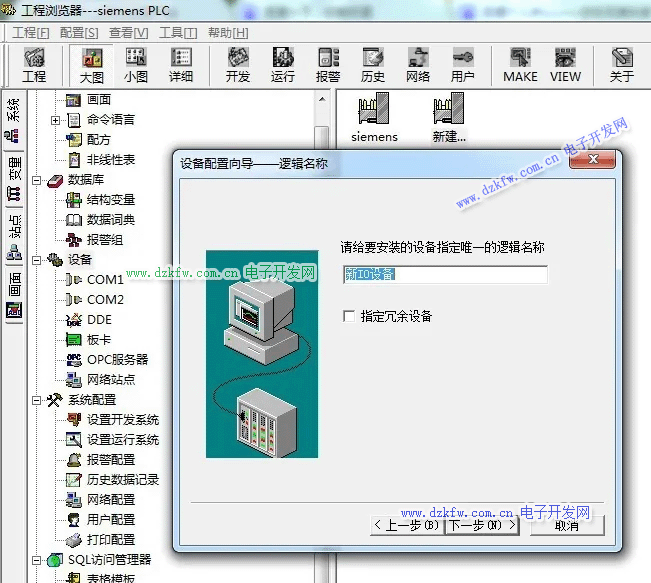Switch to the 画面 side tab
The width and height of the screenshot is (651, 583).
click(14, 296)
